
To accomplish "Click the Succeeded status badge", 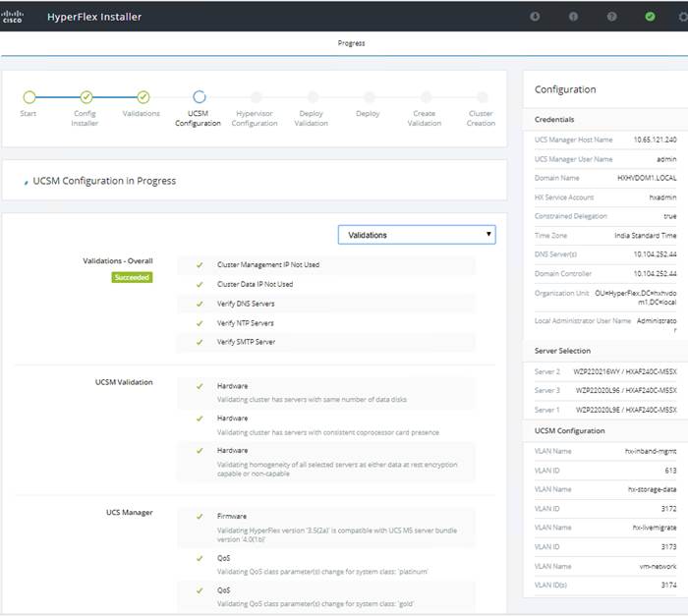I will (x=132, y=277).
